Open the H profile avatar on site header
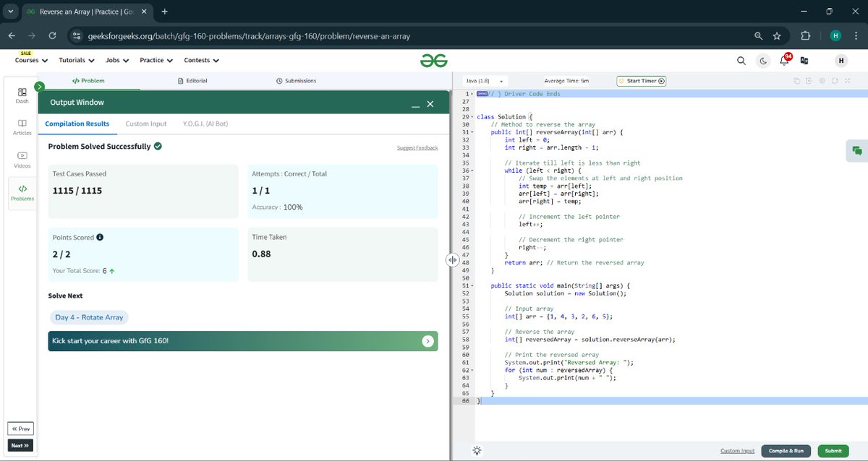This screenshot has width=868, height=461. (841, 61)
